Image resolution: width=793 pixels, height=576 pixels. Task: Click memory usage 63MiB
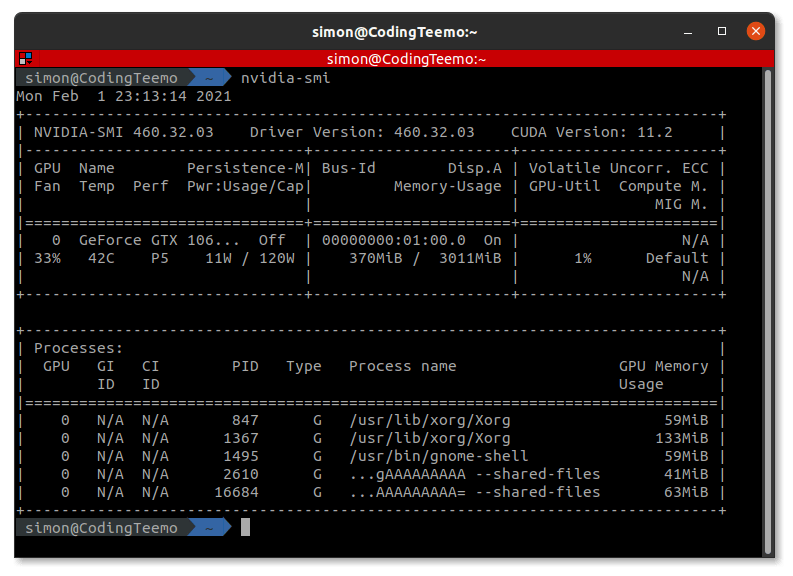[x=686, y=493]
